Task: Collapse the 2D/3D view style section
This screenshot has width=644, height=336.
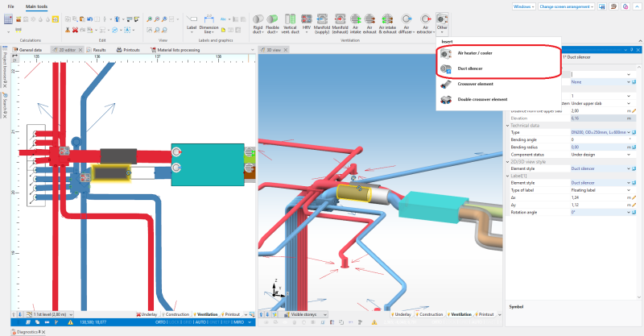Action: pyautogui.click(x=508, y=162)
